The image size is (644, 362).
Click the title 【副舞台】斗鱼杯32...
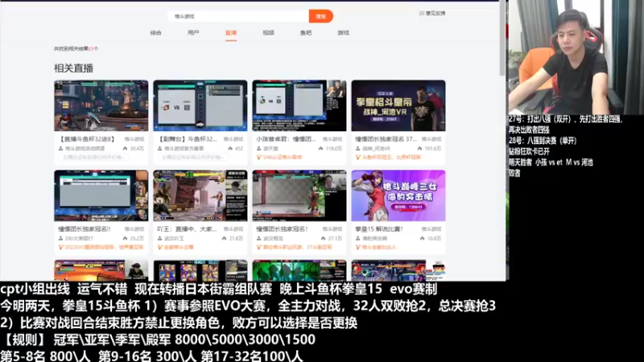click(188, 139)
